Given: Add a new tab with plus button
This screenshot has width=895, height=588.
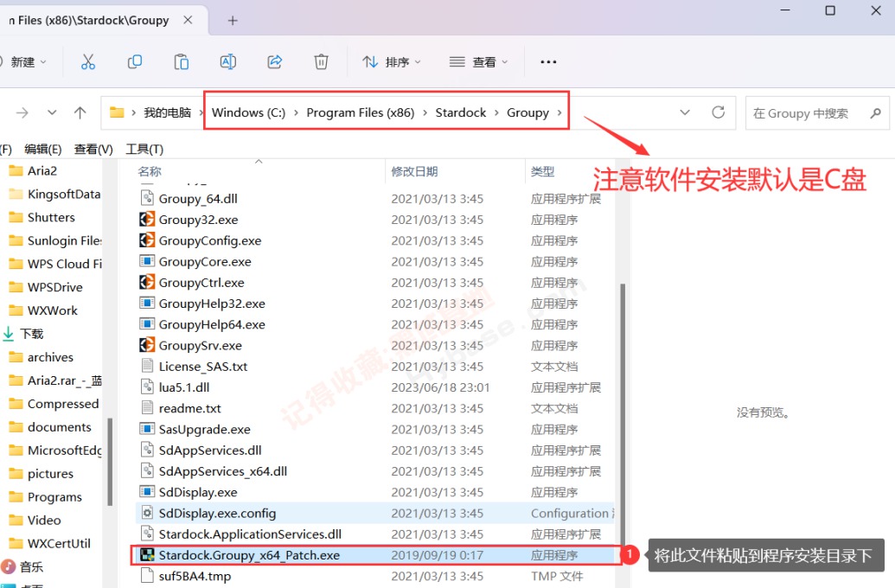Looking at the screenshot, I should pos(233,21).
